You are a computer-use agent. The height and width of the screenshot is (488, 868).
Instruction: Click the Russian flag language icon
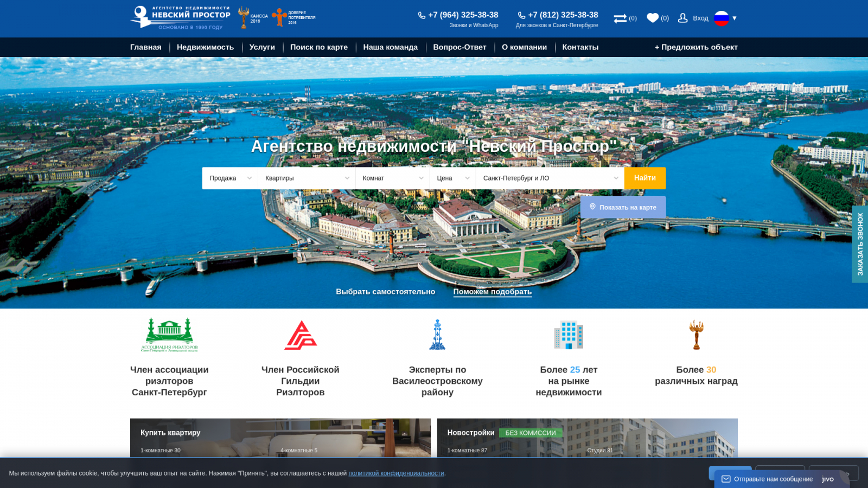click(722, 18)
